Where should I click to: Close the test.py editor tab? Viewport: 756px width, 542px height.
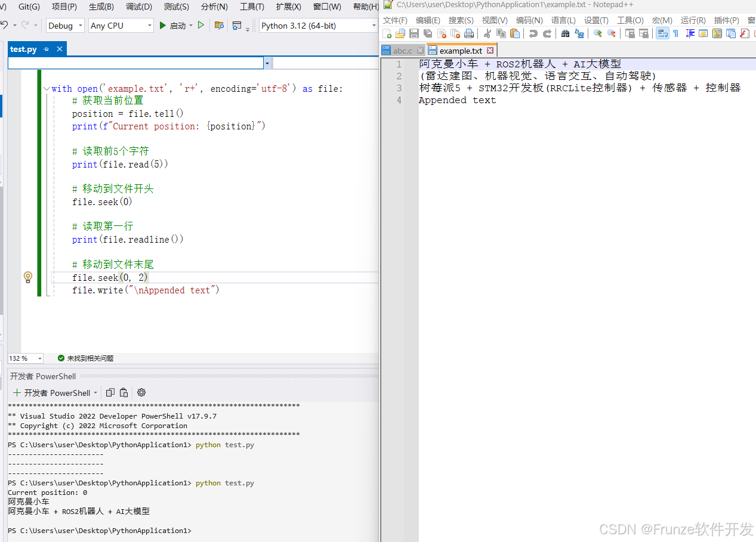pos(60,49)
